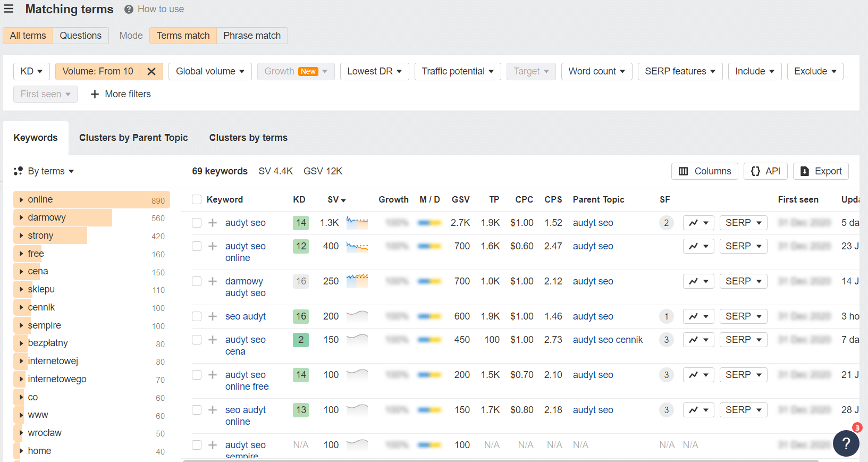Open the Columns settings
The height and width of the screenshot is (462, 868).
click(x=705, y=171)
